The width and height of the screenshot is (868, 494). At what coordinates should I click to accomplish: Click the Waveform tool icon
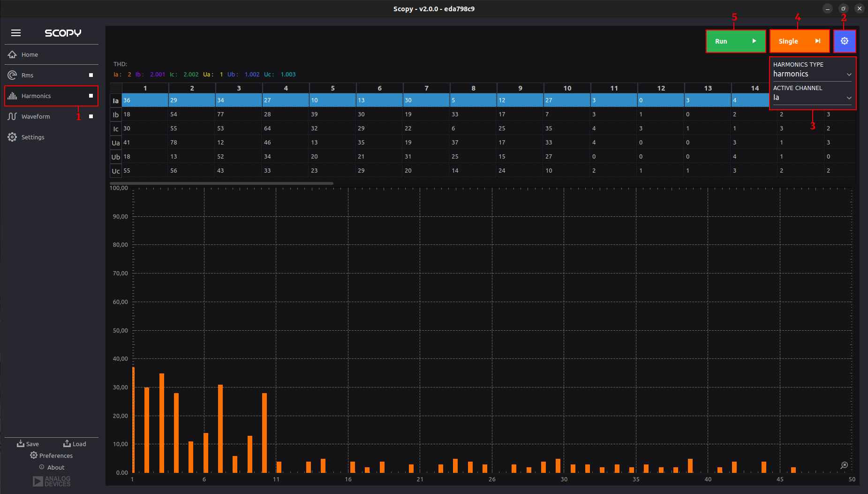[12, 116]
